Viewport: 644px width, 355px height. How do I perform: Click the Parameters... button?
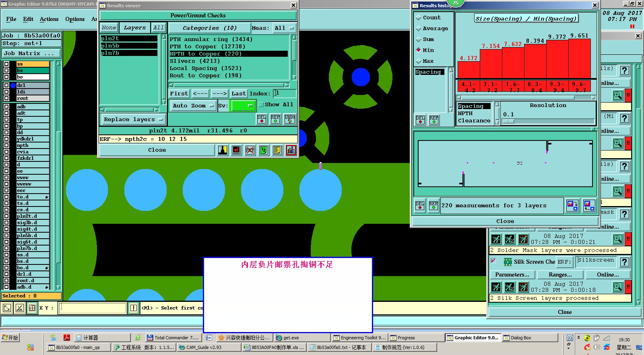tap(512, 275)
